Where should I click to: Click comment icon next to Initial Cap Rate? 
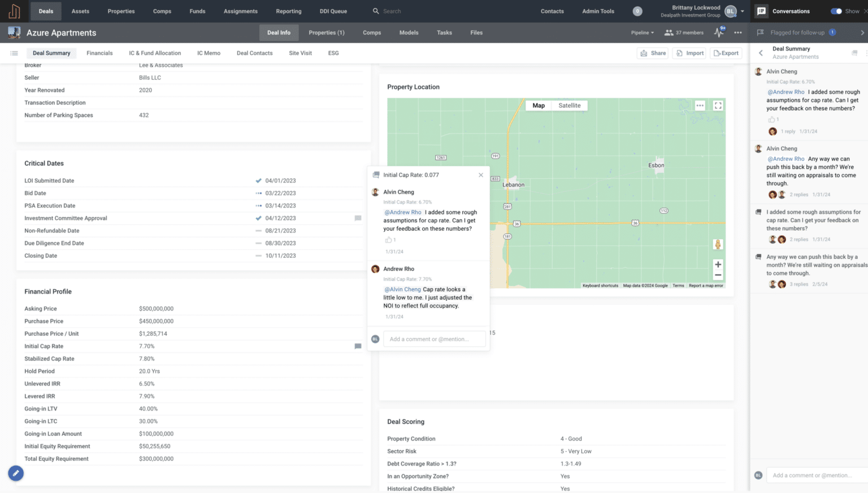[x=358, y=346]
